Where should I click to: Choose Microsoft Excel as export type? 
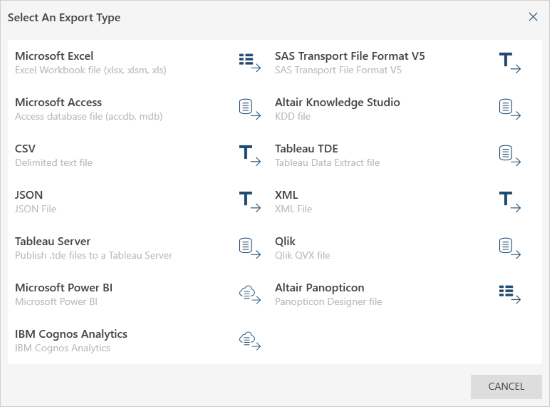(138, 63)
